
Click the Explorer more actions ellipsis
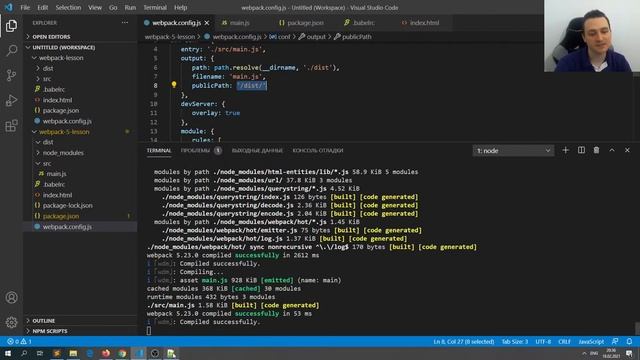[124, 23]
